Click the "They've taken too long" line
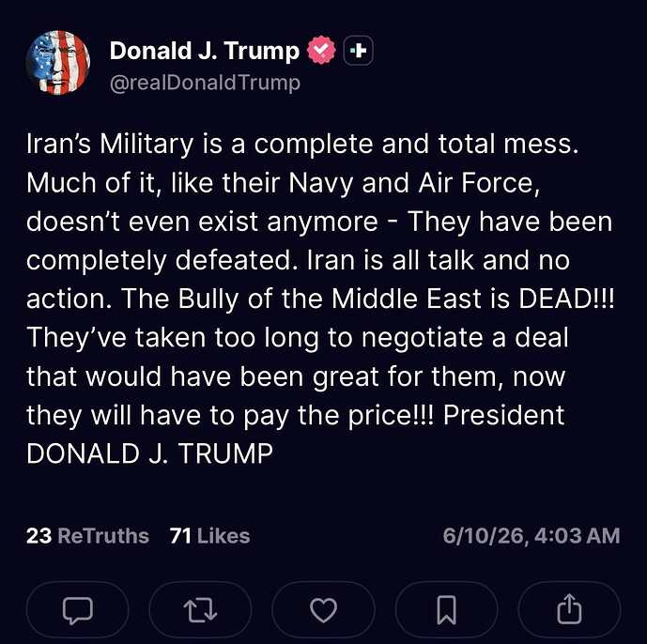This screenshot has height=644, width=647. 298,338
